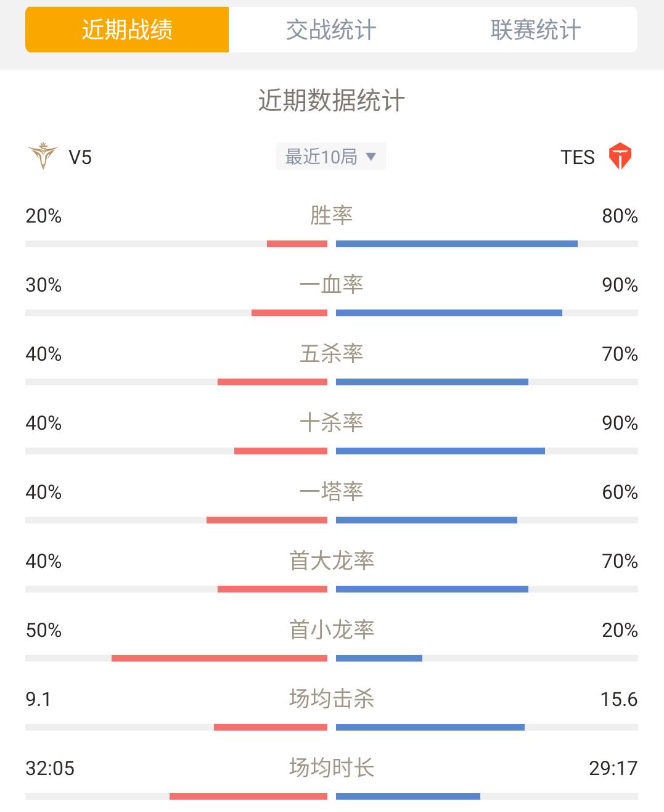
Task: Click the 首大龙率 stat label
Action: pyautogui.click(x=331, y=561)
